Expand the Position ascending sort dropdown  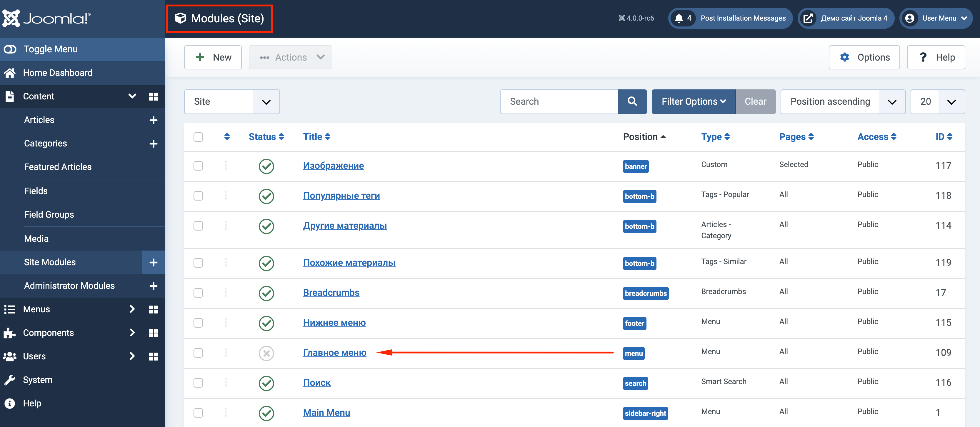coord(842,101)
